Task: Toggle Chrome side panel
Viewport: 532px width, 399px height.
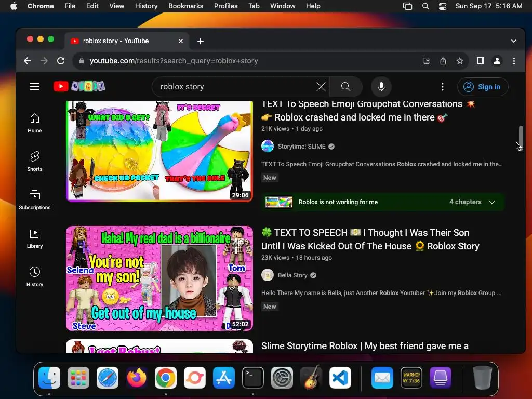Action: click(480, 61)
